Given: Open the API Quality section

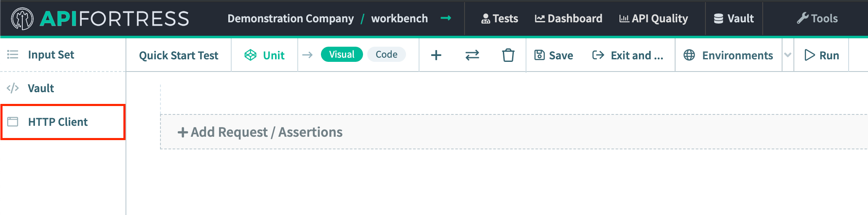Looking at the screenshot, I should (x=653, y=19).
